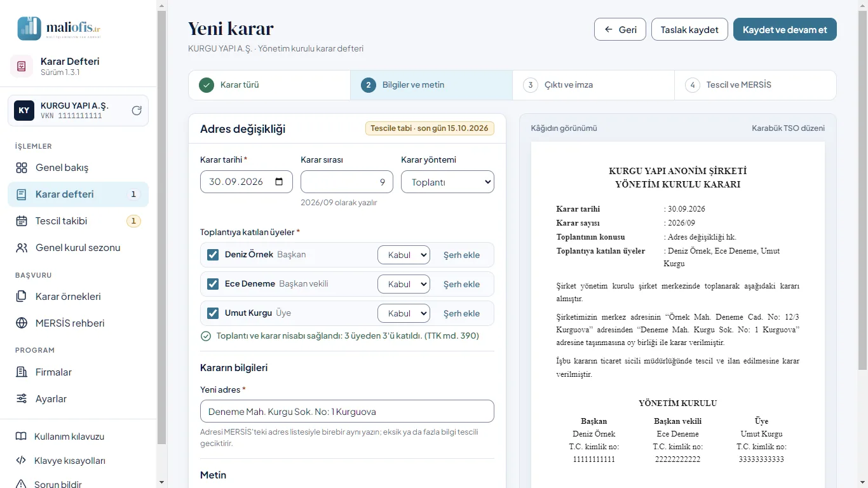Click the maliofis.tr logo
Image resolution: width=868 pixels, height=488 pixels.
[60, 28]
